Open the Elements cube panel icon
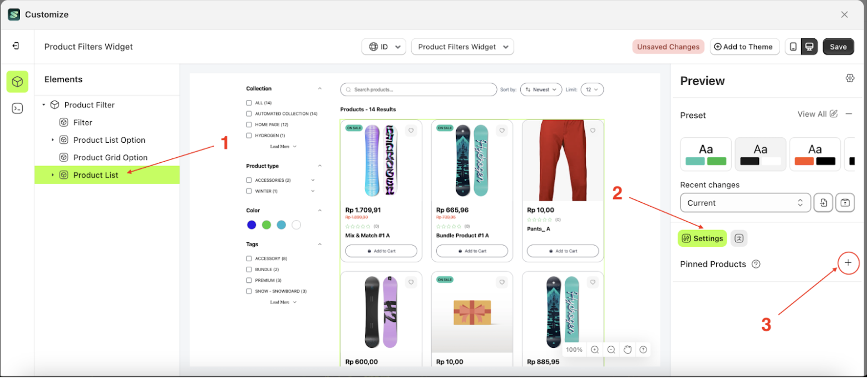Viewport: 868px width, 379px height. (x=17, y=82)
